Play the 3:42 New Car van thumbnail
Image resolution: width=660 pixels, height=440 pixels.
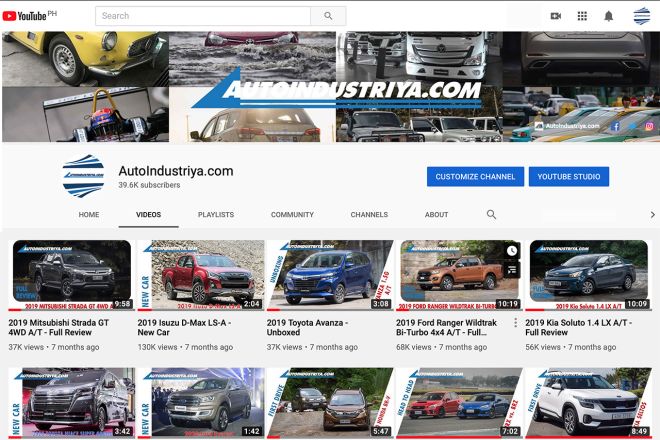click(x=72, y=403)
